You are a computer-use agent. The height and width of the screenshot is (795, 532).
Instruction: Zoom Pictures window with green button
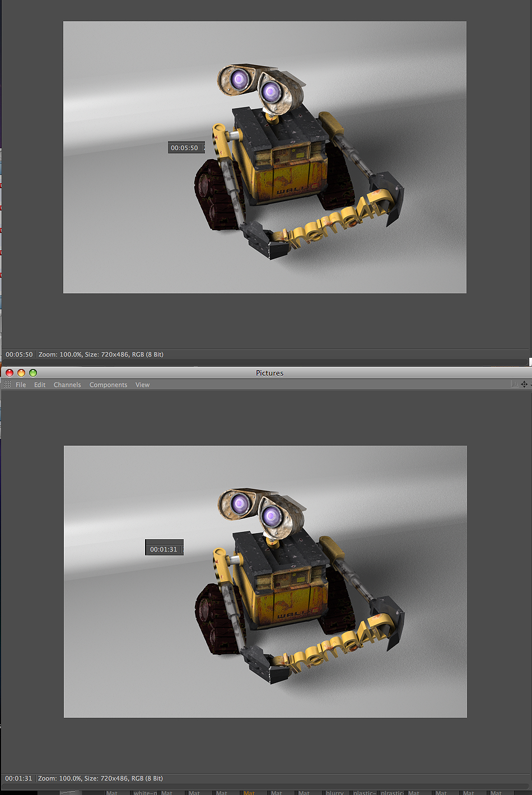pyautogui.click(x=33, y=373)
